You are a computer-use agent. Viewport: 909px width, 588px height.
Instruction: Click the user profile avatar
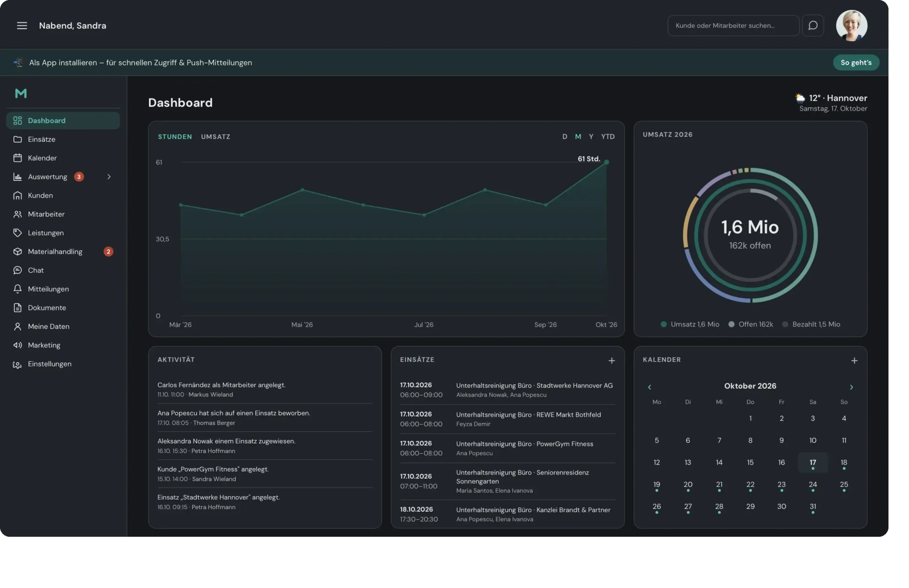(851, 26)
